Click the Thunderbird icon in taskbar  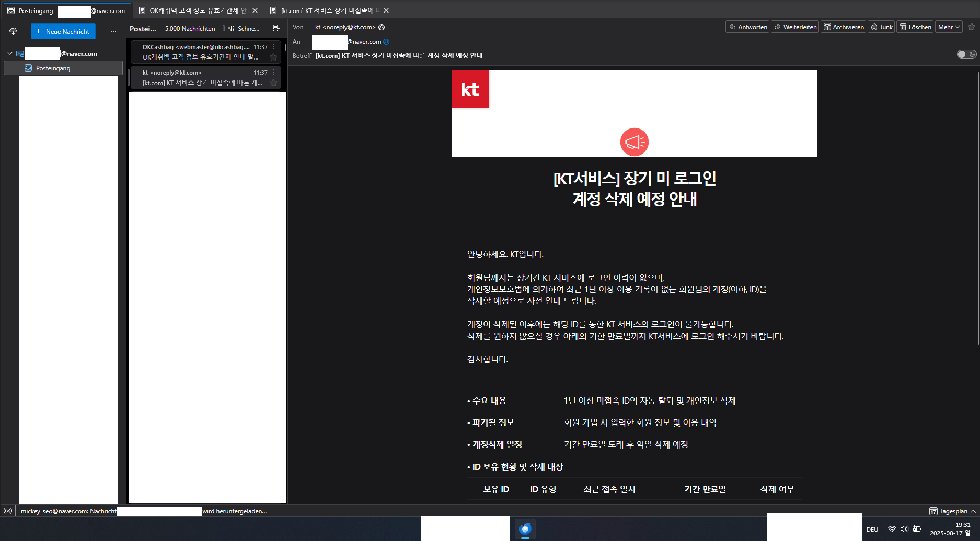coord(525,529)
